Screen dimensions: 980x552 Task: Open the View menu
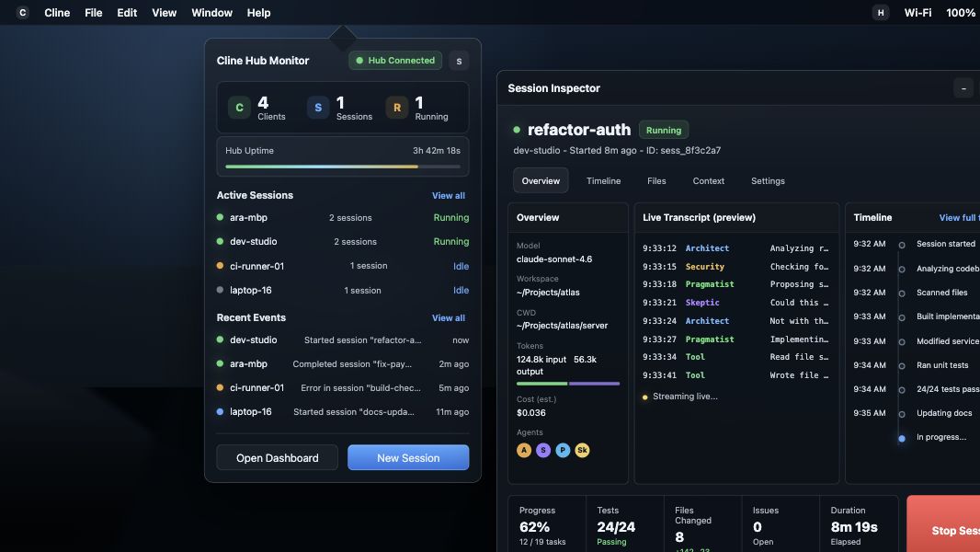tap(164, 13)
